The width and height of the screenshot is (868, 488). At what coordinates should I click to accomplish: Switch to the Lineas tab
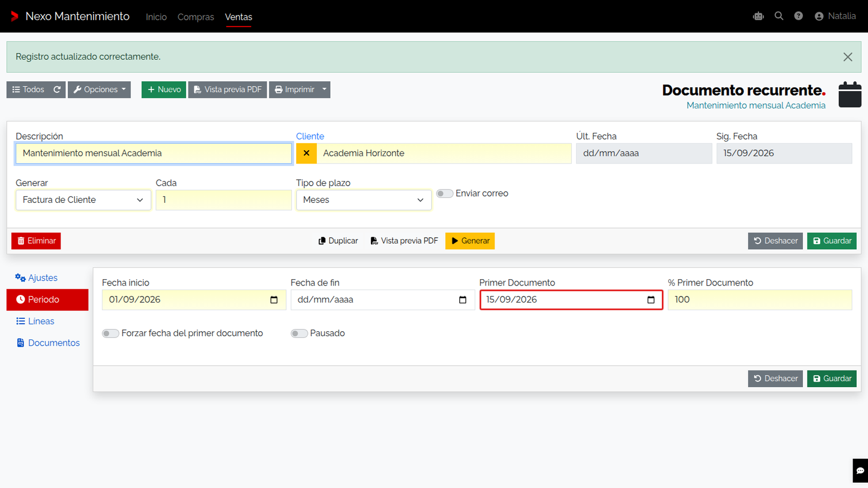47,321
